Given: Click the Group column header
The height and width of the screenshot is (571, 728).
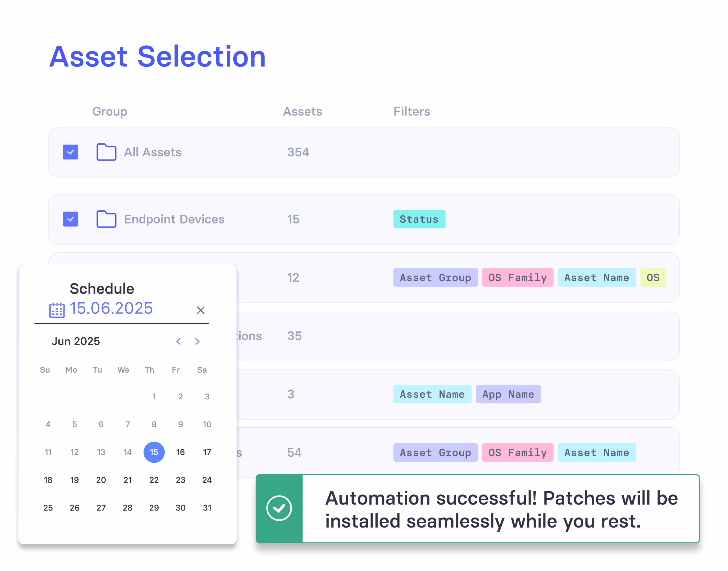Looking at the screenshot, I should [x=110, y=111].
